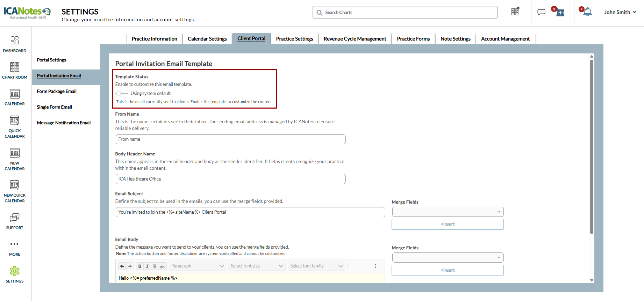Open the Chart Room from the sidebar
Screen dimensions: 644x301
click(x=15, y=70)
